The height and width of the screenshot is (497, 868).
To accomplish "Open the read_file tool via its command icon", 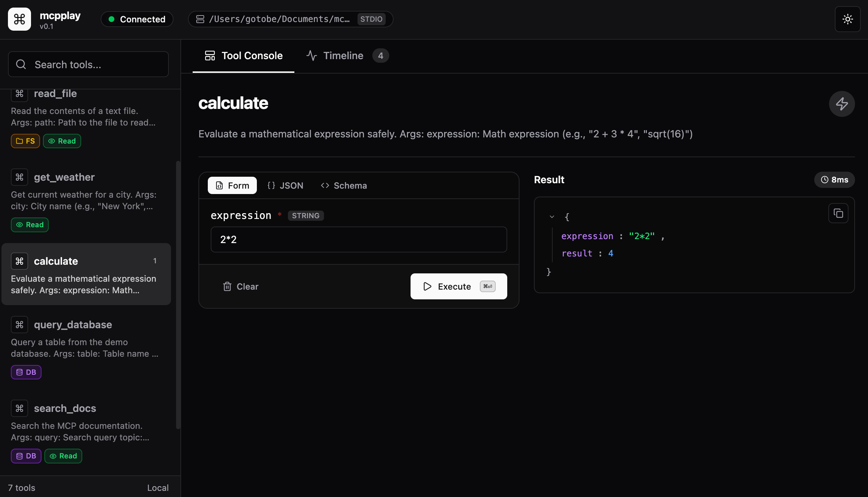I will (x=19, y=94).
